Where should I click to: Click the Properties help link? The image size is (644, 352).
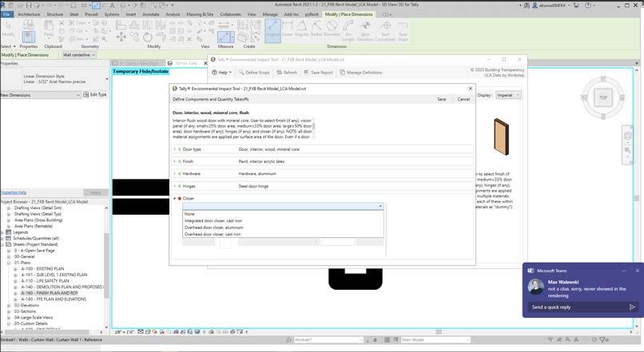click(x=13, y=192)
